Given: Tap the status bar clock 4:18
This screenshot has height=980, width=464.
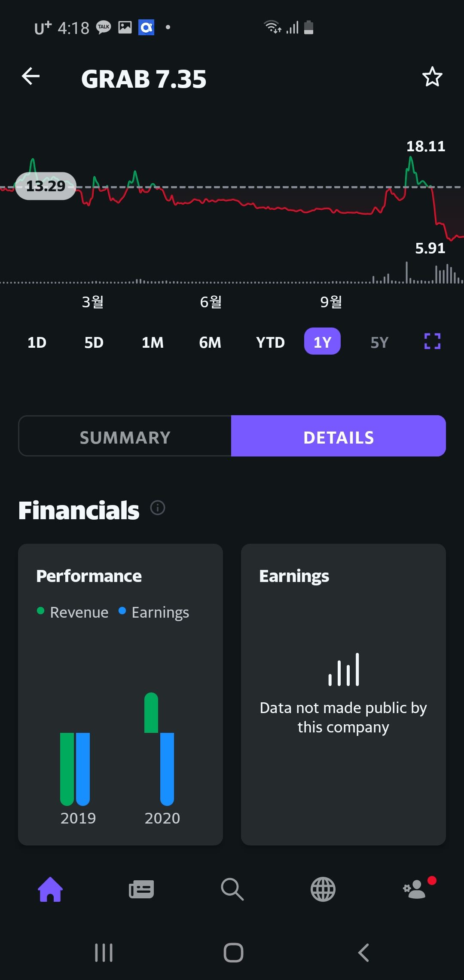Looking at the screenshot, I should (x=73, y=28).
